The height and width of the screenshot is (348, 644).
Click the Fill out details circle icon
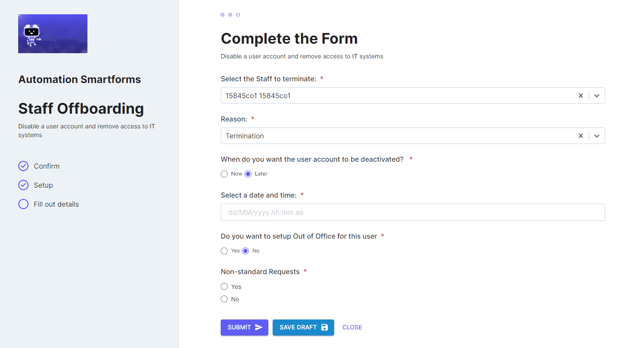coord(23,204)
